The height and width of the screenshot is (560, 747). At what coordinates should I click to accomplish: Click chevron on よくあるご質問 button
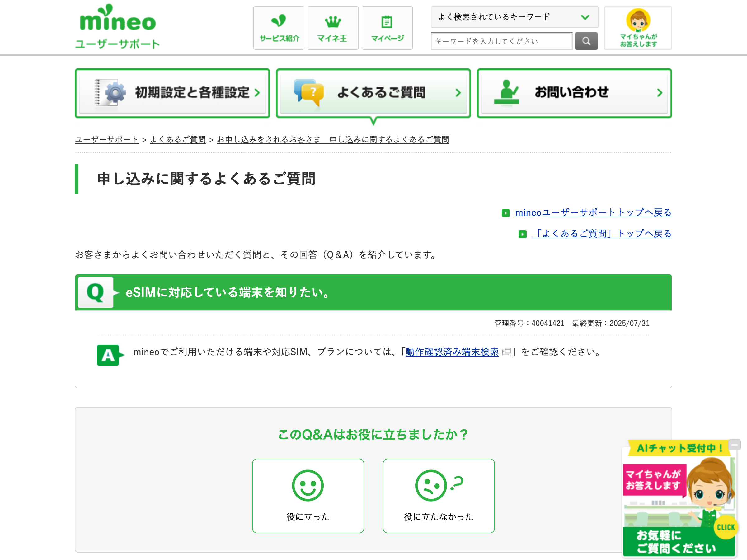tap(458, 93)
